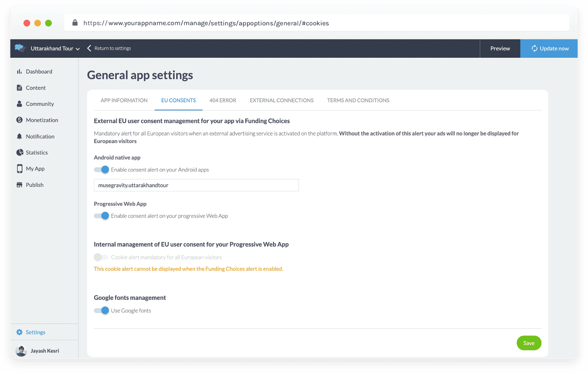Viewport: 588px width, 373px height.
Task: Open Settings using the gear icon
Action: click(19, 333)
